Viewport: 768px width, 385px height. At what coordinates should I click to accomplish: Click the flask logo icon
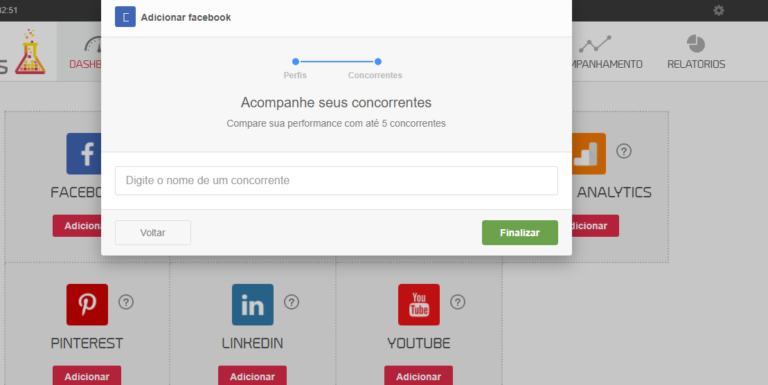(x=30, y=51)
